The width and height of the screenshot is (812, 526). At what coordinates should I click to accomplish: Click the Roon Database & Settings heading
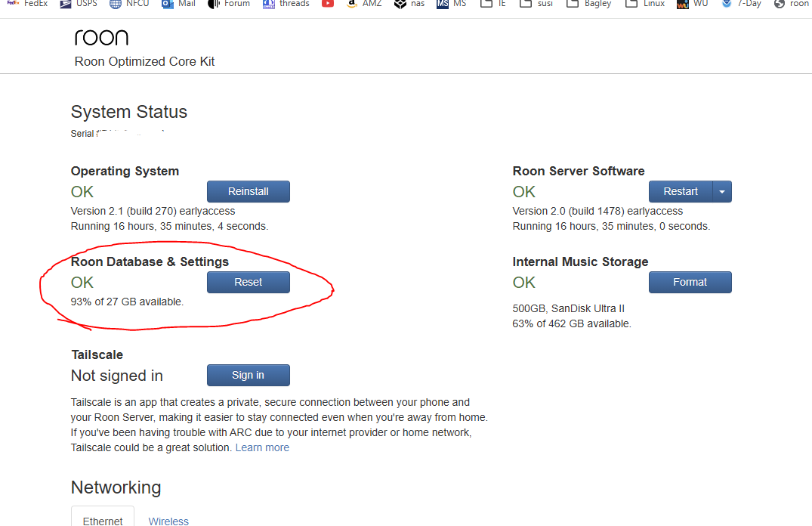150,261
